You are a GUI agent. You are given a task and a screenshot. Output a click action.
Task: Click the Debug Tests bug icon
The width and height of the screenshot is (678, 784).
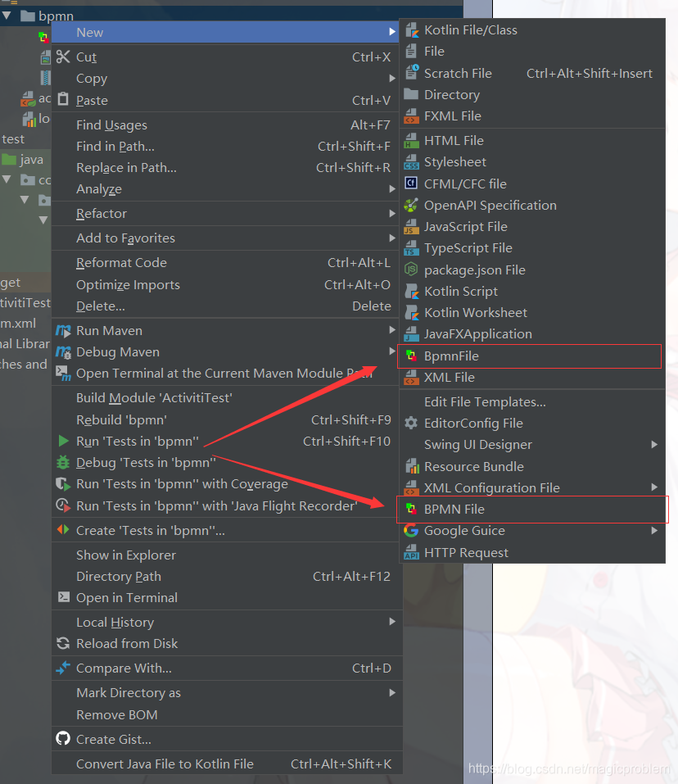(x=63, y=463)
